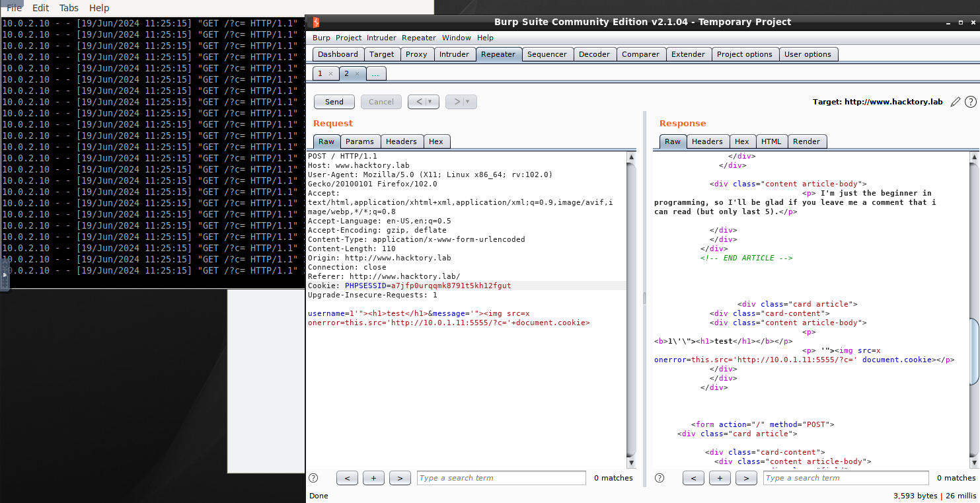The image size is (980, 503).
Task: Open the Window menu in Burp Suite
Action: pyautogui.click(x=457, y=38)
